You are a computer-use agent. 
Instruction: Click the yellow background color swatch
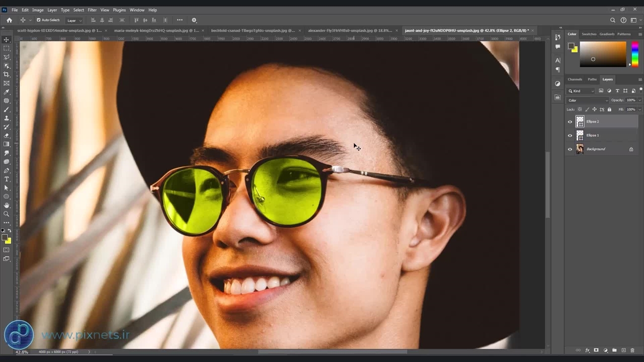click(8, 241)
